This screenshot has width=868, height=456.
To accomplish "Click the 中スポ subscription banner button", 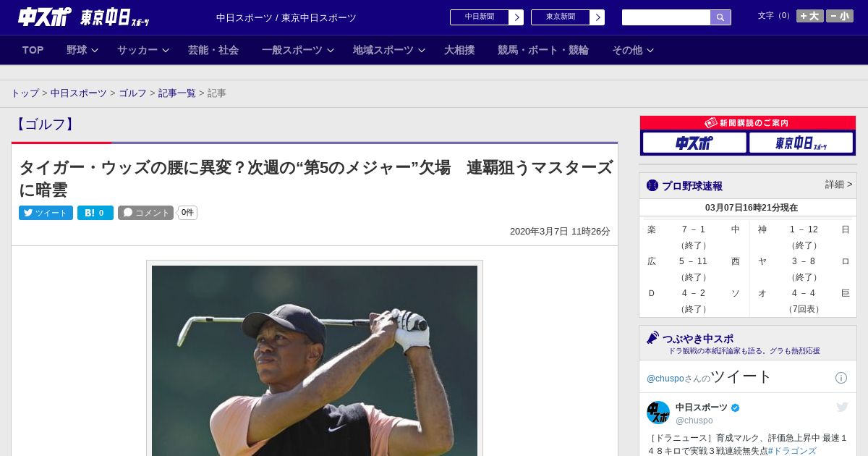I will (x=694, y=143).
